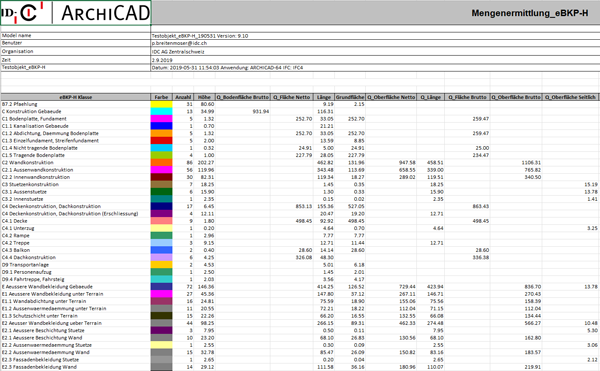
Task: Click the C2 Wandkonstruktion row label
Action: [x=28, y=163]
